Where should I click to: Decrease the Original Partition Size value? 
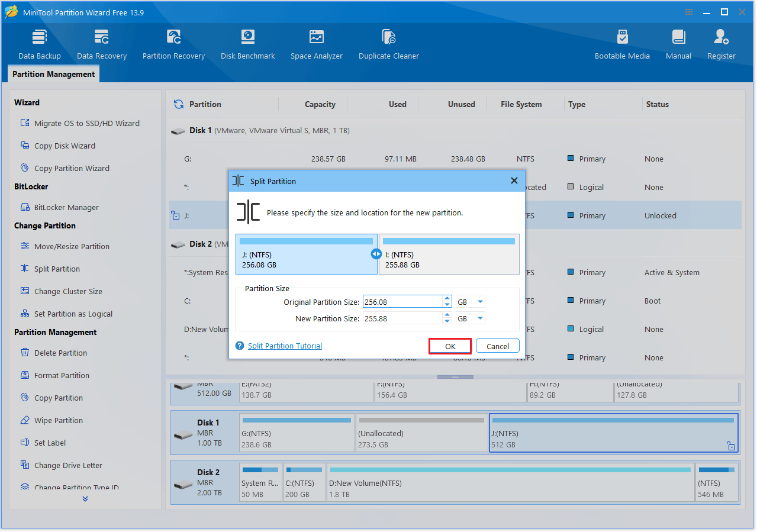(447, 305)
